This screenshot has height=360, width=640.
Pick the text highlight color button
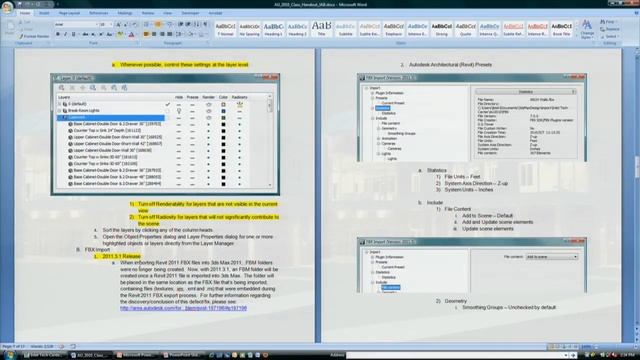click(120, 34)
